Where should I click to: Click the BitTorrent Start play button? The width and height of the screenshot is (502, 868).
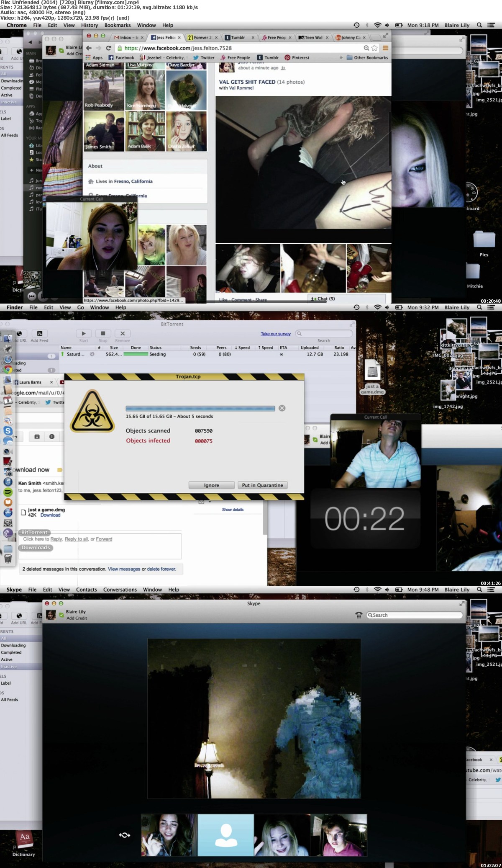[84, 333]
